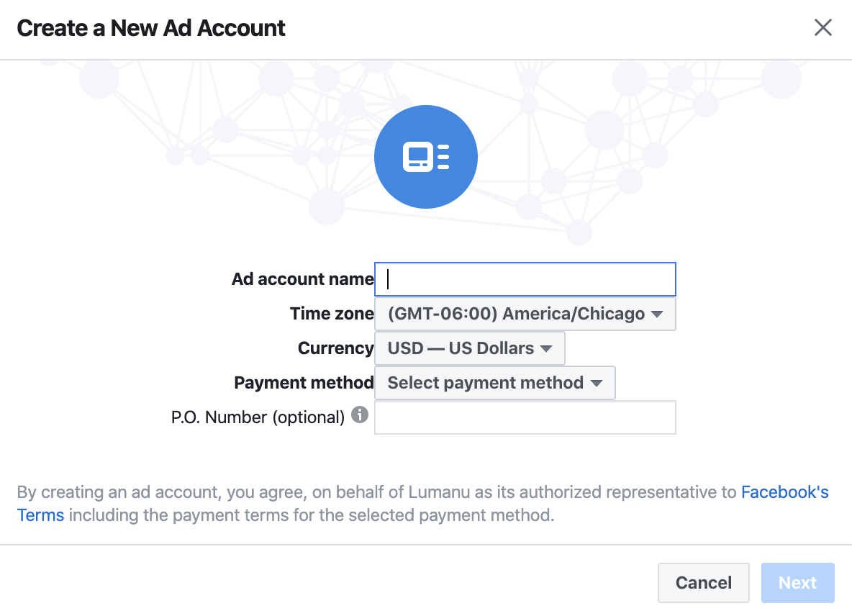The width and height of the screenshot is (852, 616).
Task: Click the Next button
Action: (x=797, y=583)
